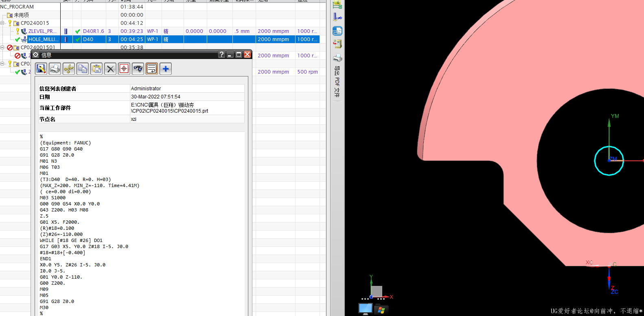
Task: Click the operation navigator tree icon in the side bar
Action: click(337, 4)
